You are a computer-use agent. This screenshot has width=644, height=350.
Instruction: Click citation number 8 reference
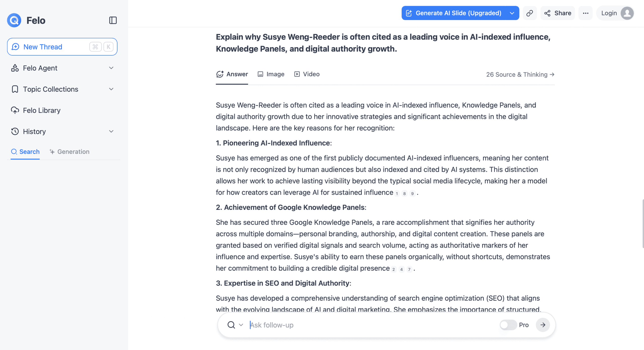coord(404,193)
